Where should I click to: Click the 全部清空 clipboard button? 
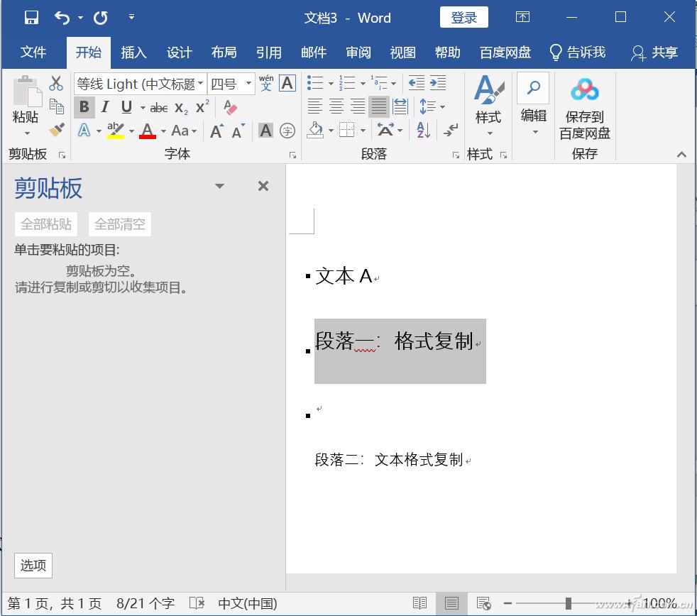[x=119, y=224]
